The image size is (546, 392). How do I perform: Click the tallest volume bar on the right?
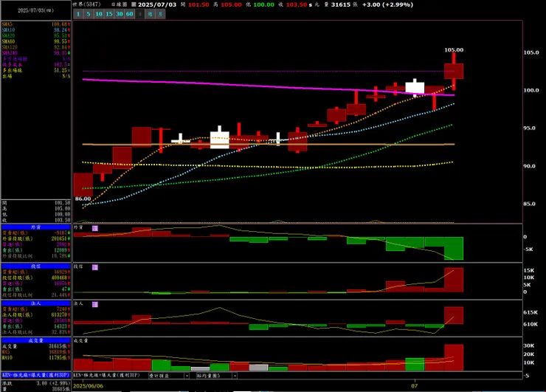454,357
